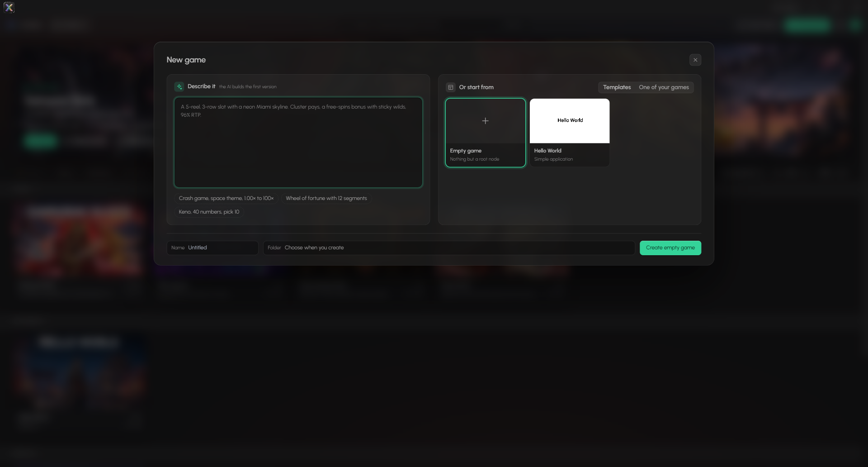Click the Create empty game button
The height and width of the screenshot is (467, 868).
pyautogui.click(x=670, y=248)
